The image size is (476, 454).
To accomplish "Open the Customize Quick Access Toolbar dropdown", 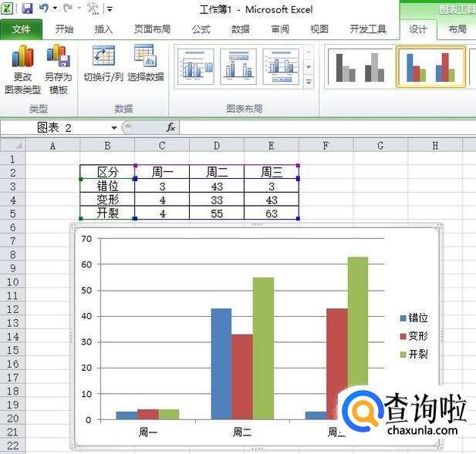I will 110,9.
